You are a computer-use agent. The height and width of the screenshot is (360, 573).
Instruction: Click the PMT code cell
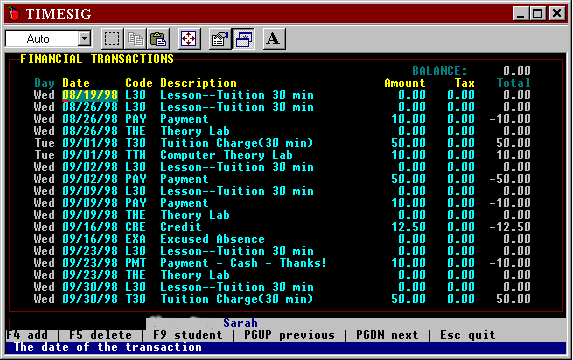136,263
